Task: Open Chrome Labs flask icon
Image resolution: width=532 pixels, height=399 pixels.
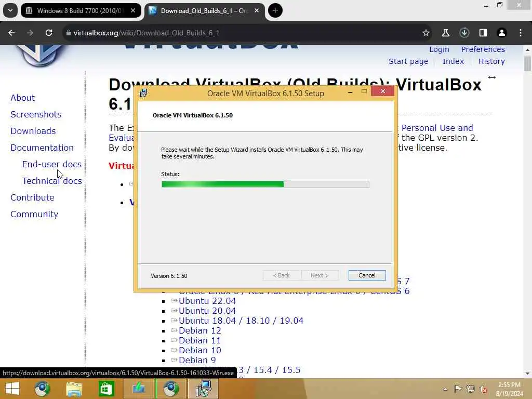Action: pos(445,33)
